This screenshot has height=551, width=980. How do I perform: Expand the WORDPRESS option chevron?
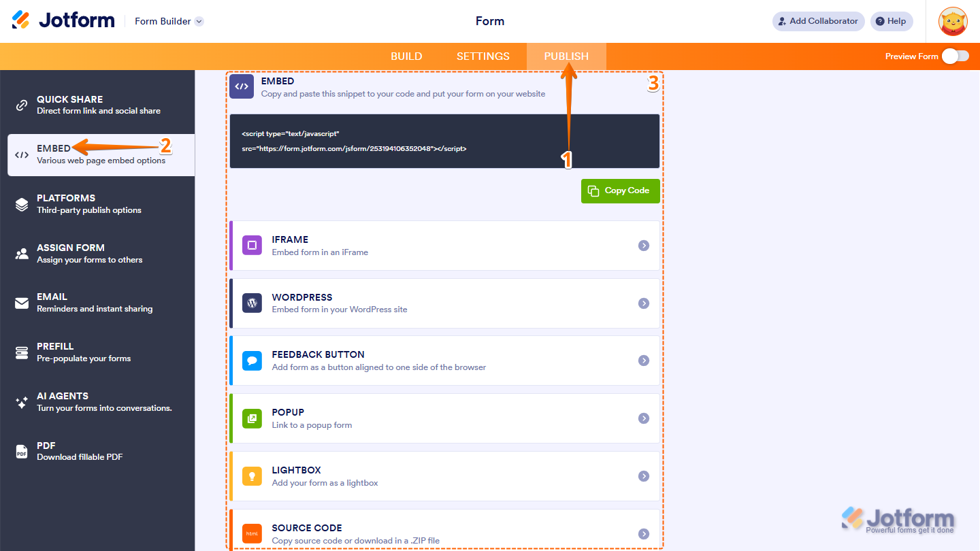click(x=643, y=303)
